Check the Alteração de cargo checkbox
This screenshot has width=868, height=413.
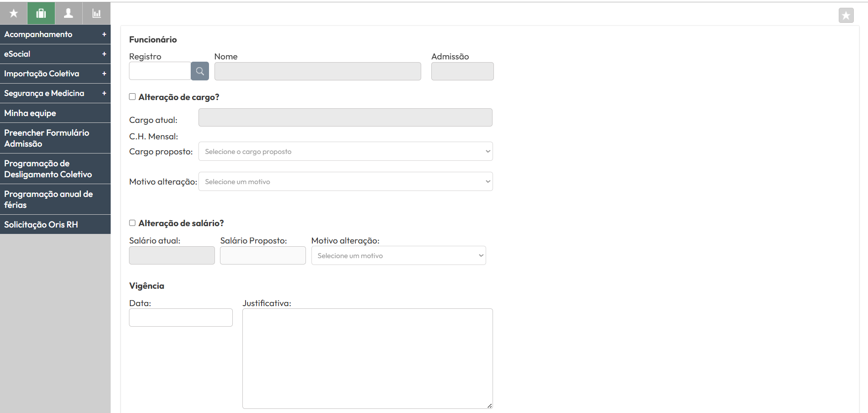pyautogui.click(x=132, y=96)
